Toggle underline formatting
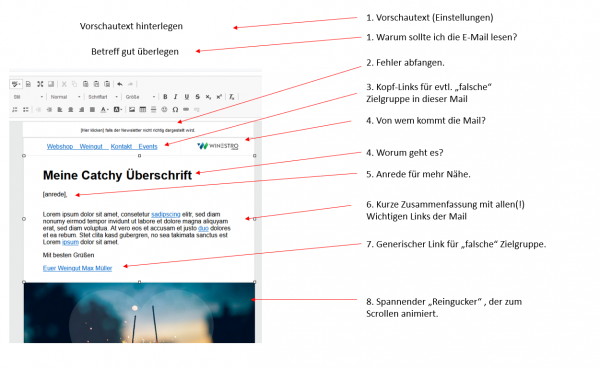This screenshot has height=368, width=600. [x=187, y=97]
